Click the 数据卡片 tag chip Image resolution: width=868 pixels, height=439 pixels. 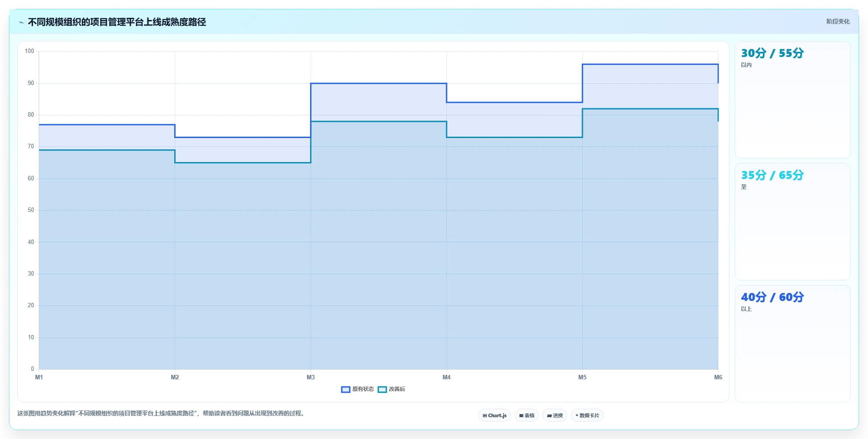587,415
